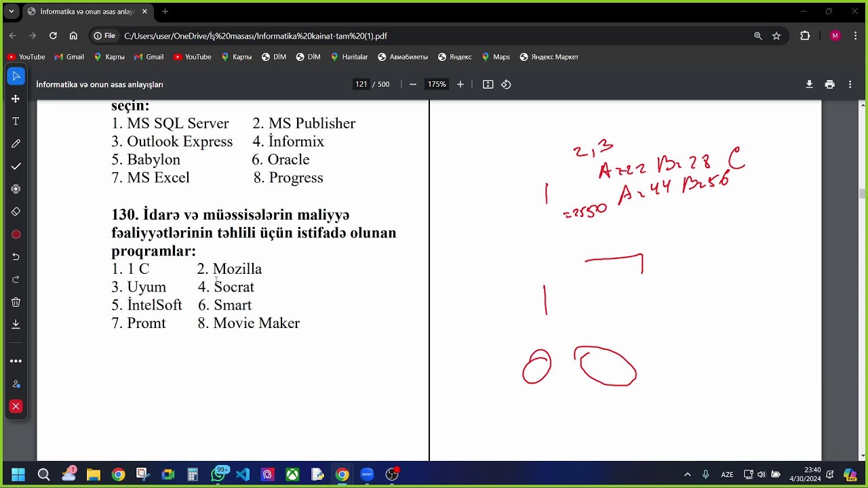Open Visual Studio Code from taskbar

tap(243, 474)
